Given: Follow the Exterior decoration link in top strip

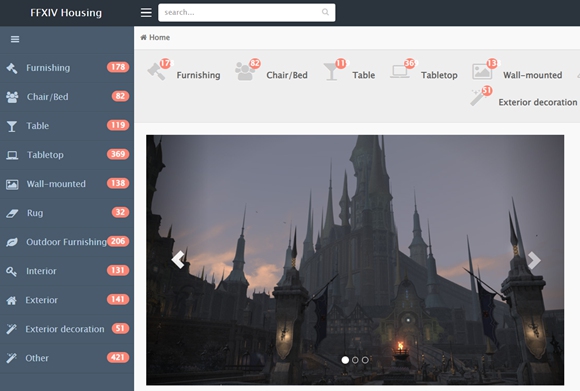Looking at the screenshot, I should 538,102.
